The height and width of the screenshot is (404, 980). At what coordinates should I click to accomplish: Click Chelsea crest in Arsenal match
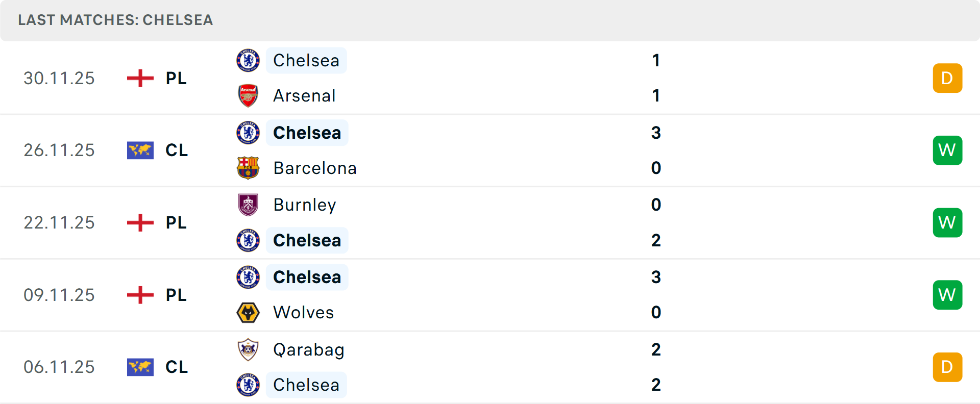click(248, 60)
